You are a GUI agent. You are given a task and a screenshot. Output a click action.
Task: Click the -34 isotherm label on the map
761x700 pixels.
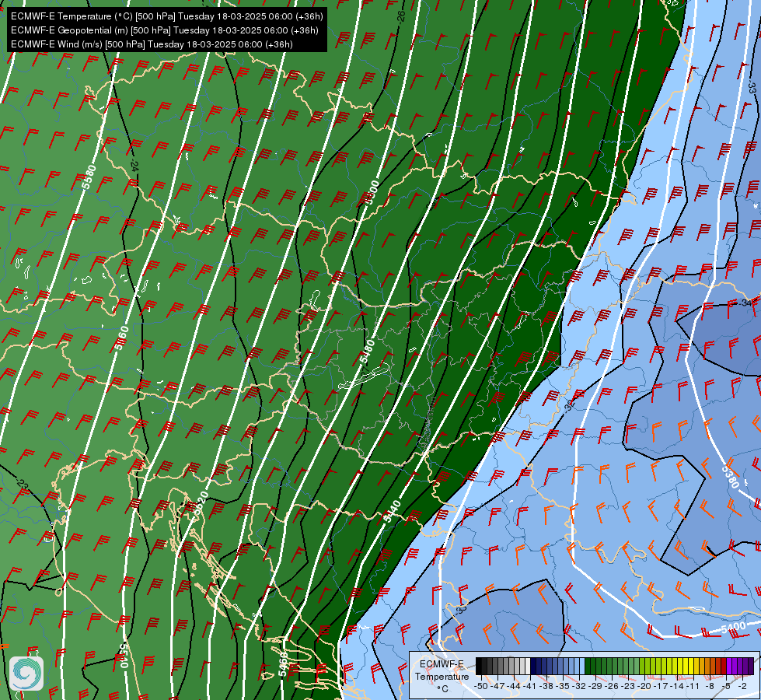[744, 303]
